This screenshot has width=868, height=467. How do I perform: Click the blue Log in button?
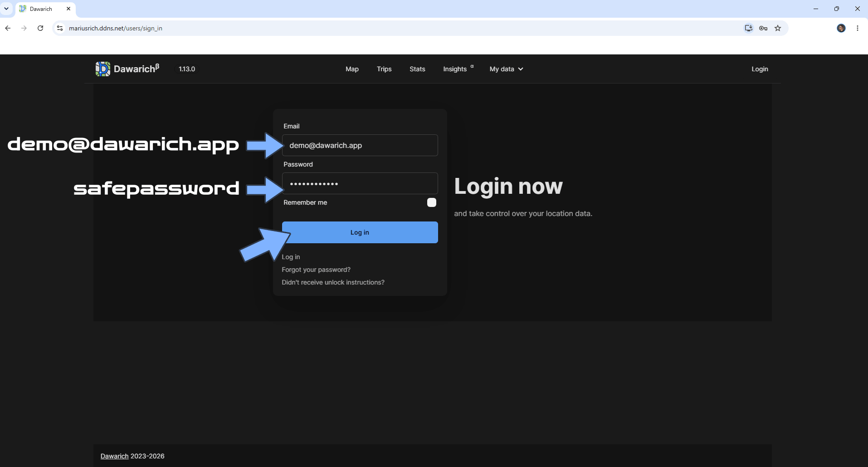point(360,232)
